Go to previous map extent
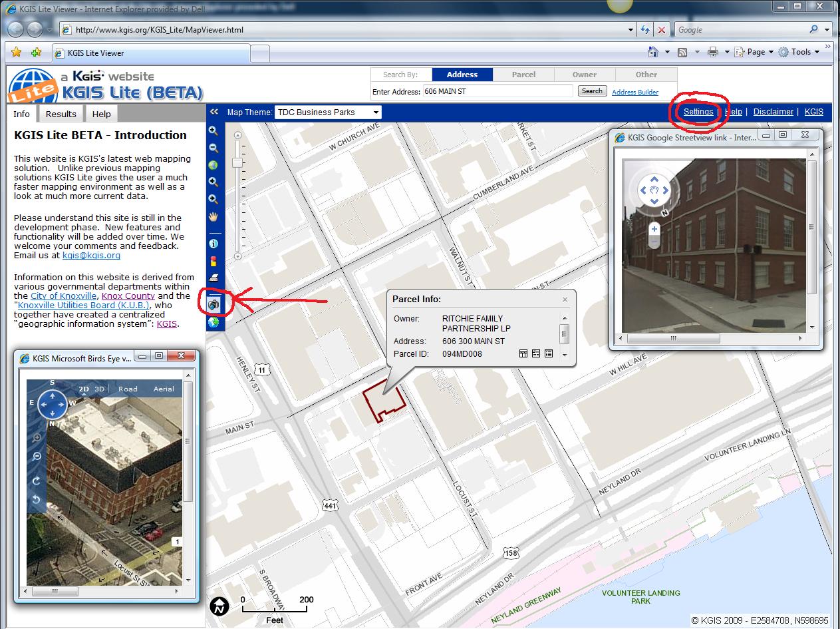The height and width of the screenshot is (629, 840). (213, 182)
